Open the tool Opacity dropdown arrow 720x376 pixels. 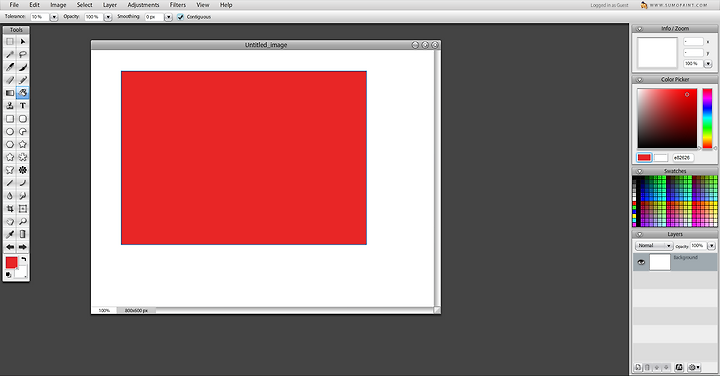pyautogui.click(x=108, y=17)
